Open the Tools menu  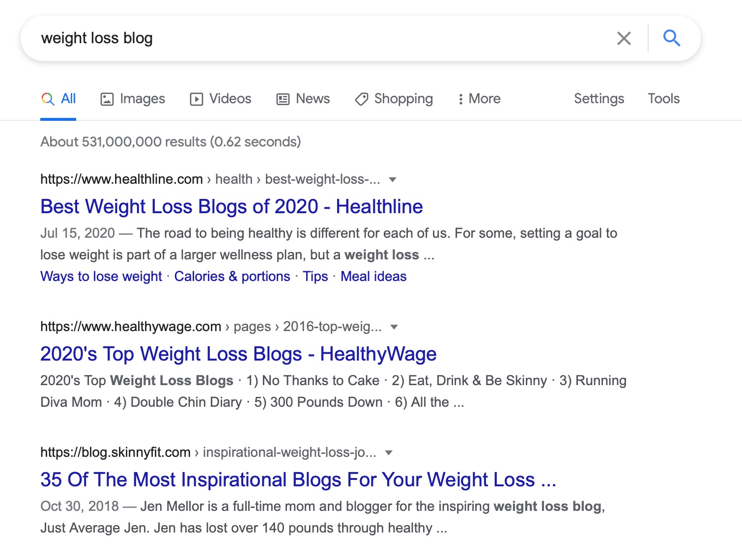pos(663,99)
